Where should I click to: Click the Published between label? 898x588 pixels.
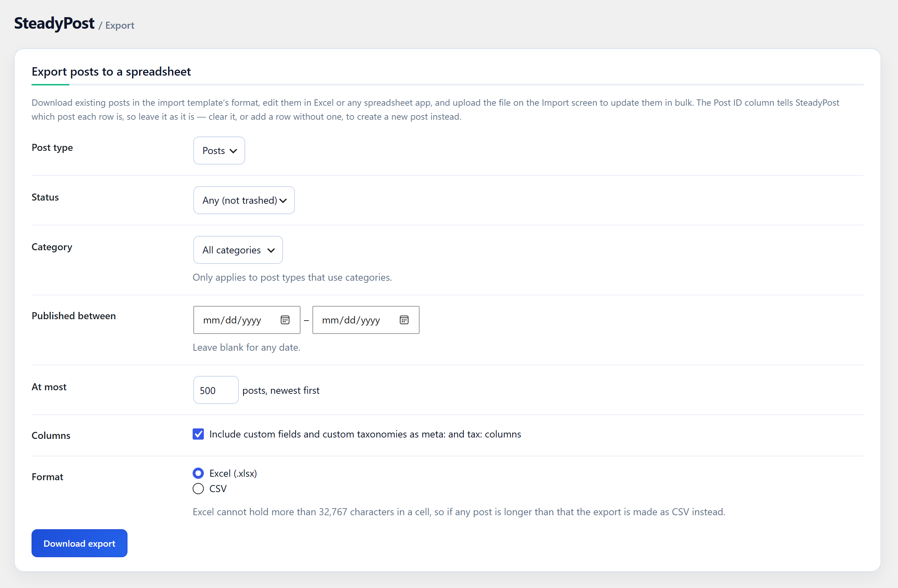[x=74, y=316]
